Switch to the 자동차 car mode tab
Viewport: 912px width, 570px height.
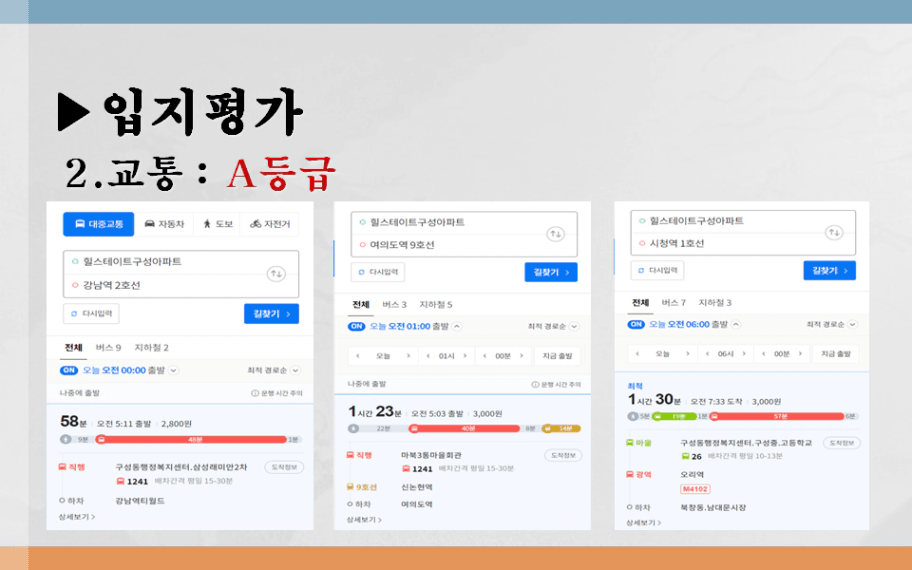164,224
